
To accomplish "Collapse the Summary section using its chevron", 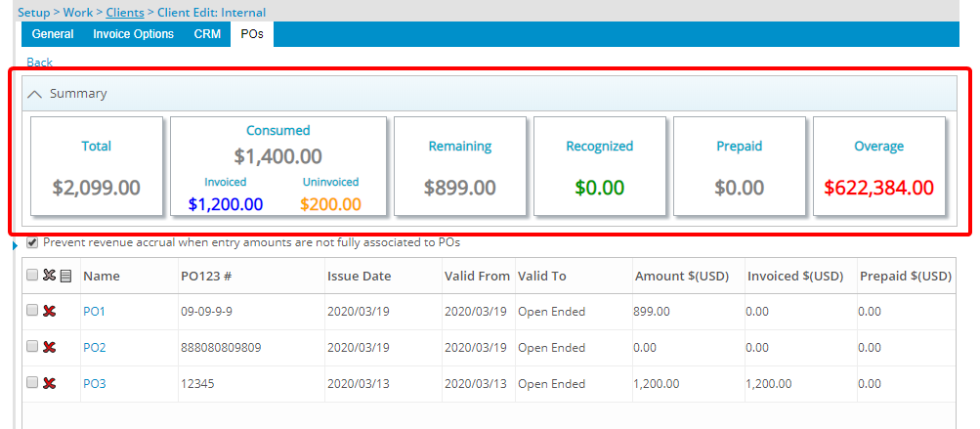I will [x=35, y=94].
